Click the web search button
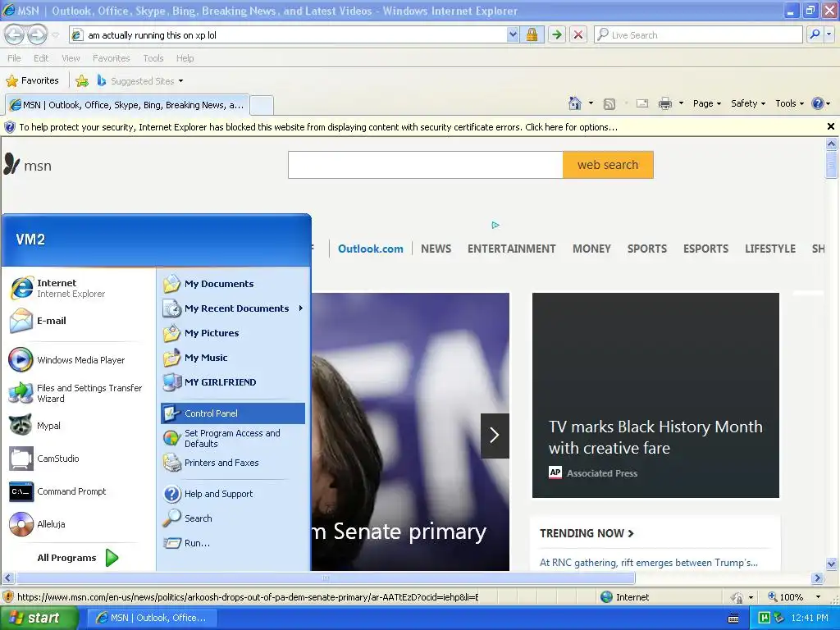840x630 pixels. 608,165
